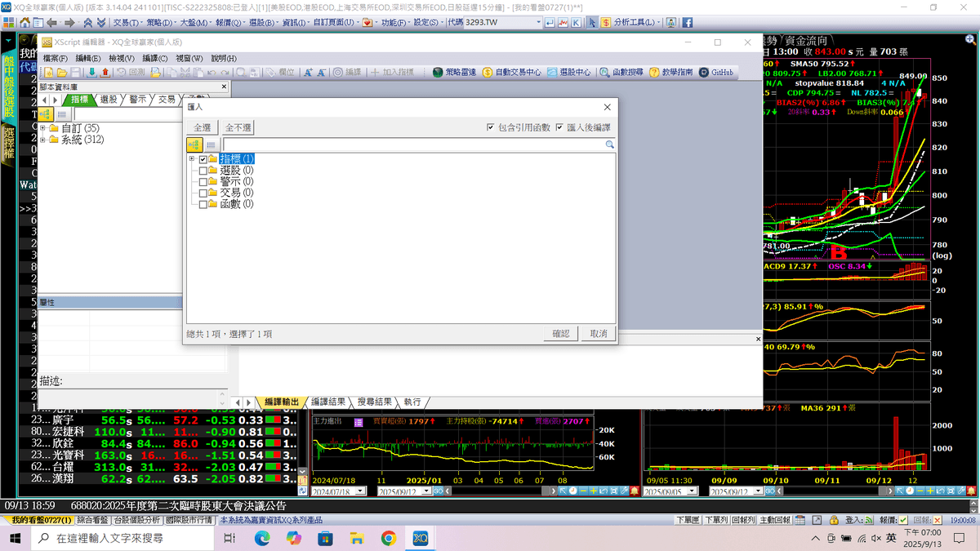
Task: Open Microsoft Edge from Windows taskbar
Action: pos(262,539)
